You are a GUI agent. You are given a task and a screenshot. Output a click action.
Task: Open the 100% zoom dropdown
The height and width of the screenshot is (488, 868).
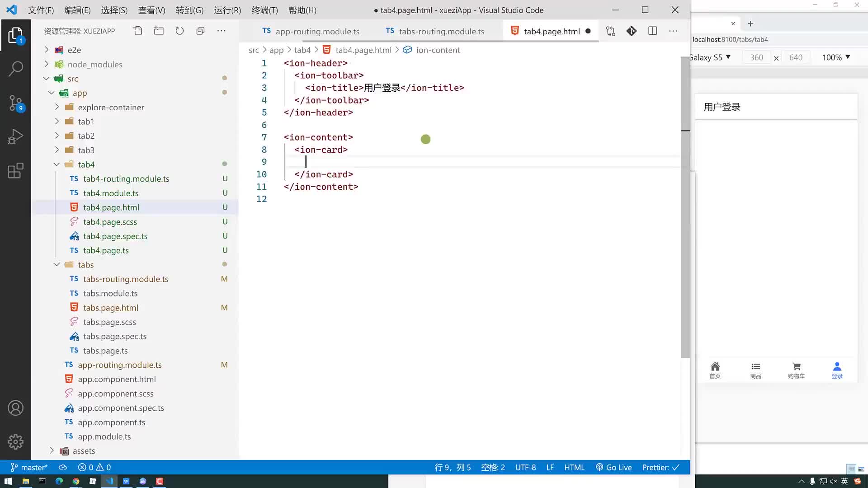click(x=836, y=57)
